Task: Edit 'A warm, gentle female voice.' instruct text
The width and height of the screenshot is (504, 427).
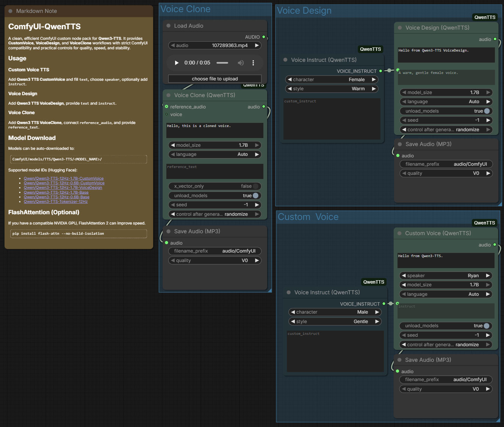Action: pyautogui.click(x=446, y=77)
